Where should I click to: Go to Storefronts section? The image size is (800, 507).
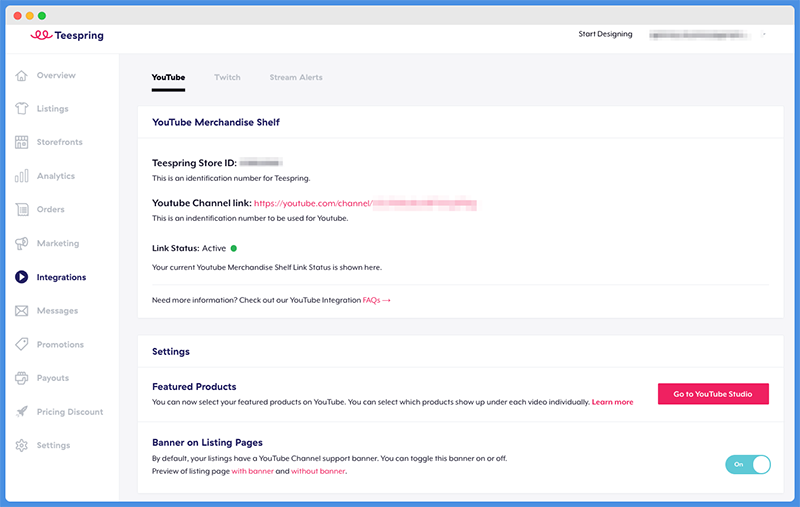click(60, 142)
